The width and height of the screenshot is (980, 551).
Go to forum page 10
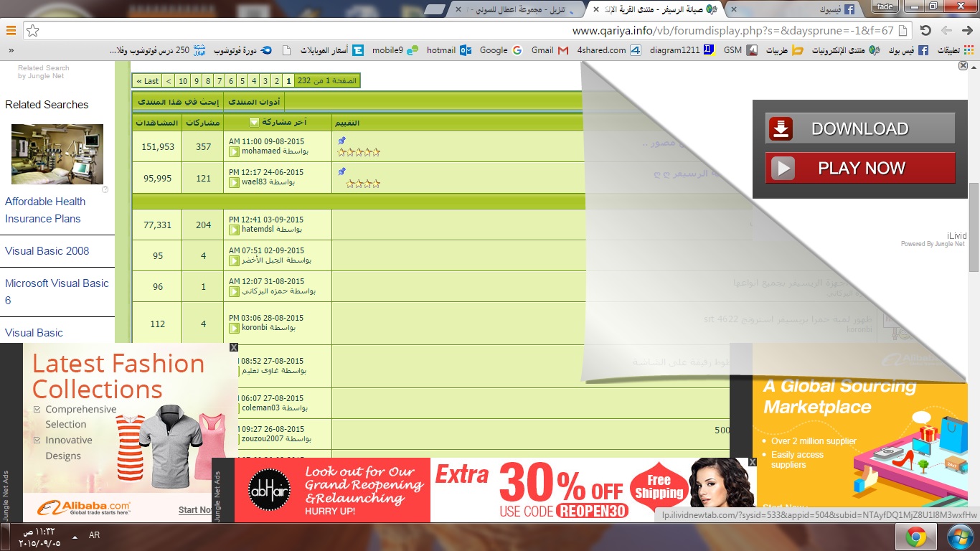(183, 81)
